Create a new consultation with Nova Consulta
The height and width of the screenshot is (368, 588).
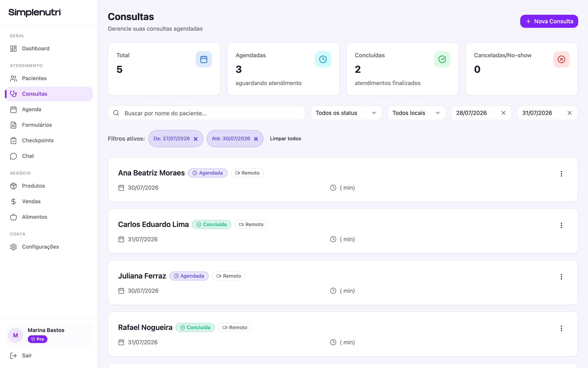click(549, 21)
